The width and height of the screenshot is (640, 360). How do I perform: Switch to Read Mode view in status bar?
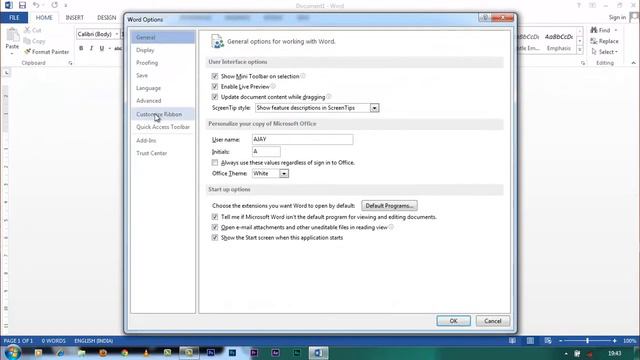512,341
